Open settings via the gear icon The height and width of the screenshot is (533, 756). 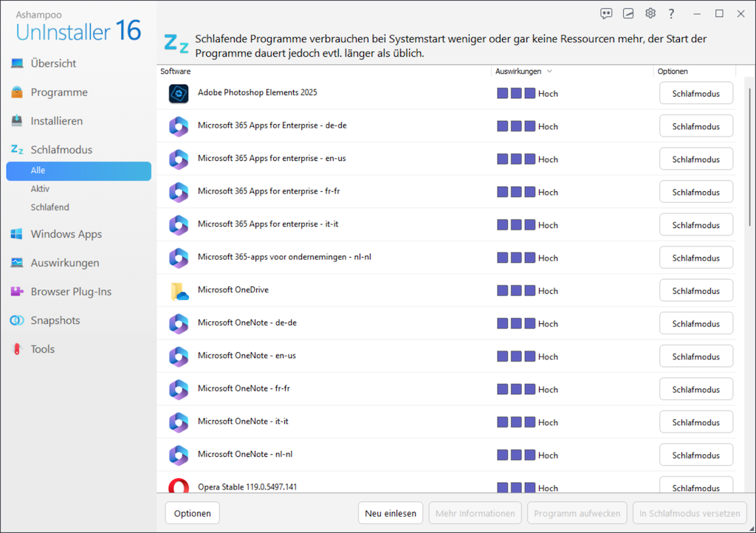pyautogui.click(x=650, y=13)
